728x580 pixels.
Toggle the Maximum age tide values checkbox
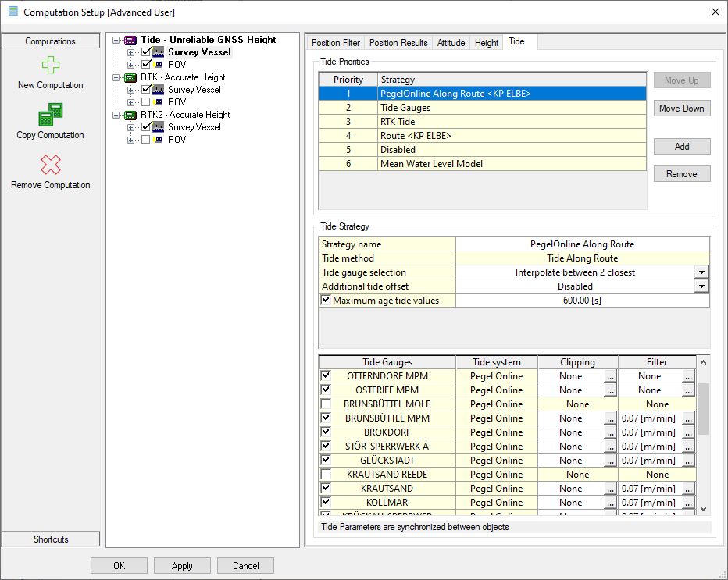coord(326,301)
